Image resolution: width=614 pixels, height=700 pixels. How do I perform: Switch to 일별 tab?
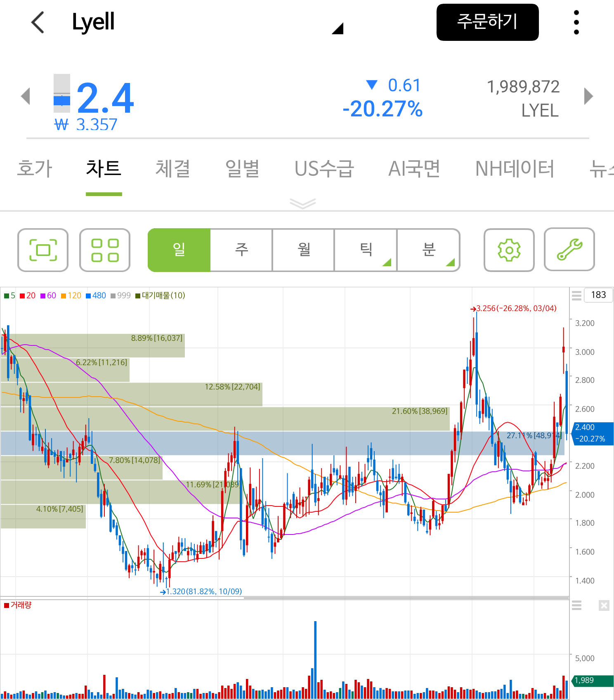tap(242, 168)
